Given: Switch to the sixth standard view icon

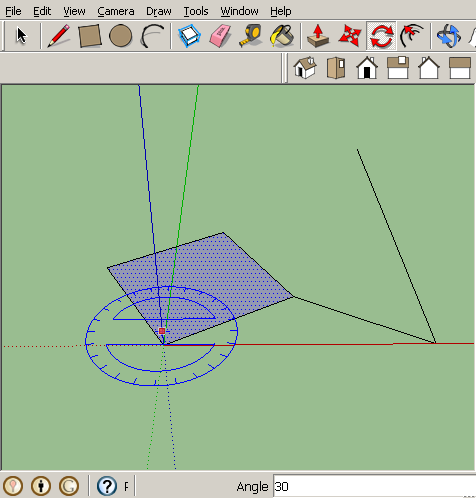Looking at the screenshot, I should [460, 68].
